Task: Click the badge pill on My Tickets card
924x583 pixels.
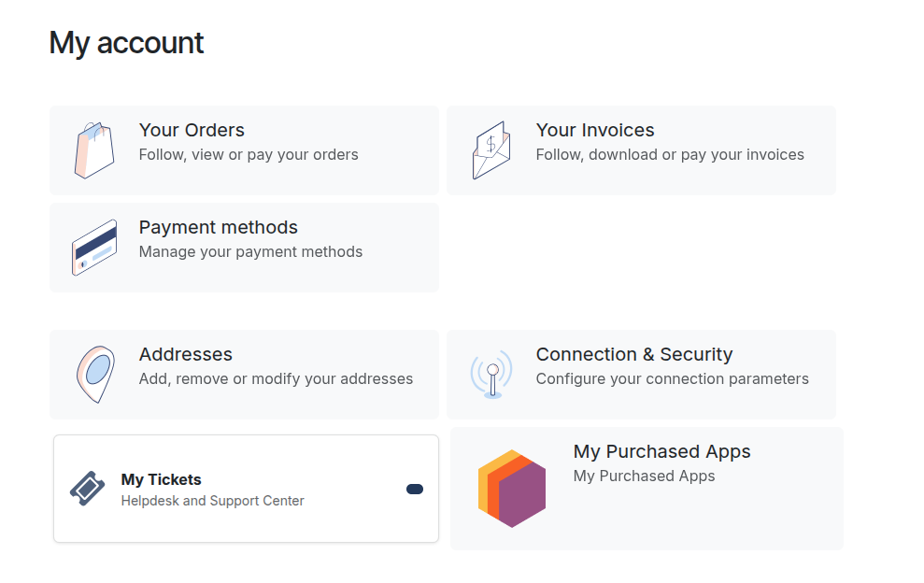Action: [x=414, y=489]
